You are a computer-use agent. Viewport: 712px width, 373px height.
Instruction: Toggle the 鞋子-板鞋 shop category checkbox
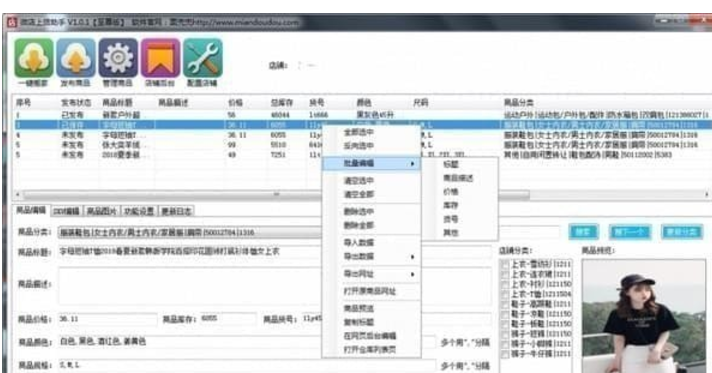coord(504,324)
